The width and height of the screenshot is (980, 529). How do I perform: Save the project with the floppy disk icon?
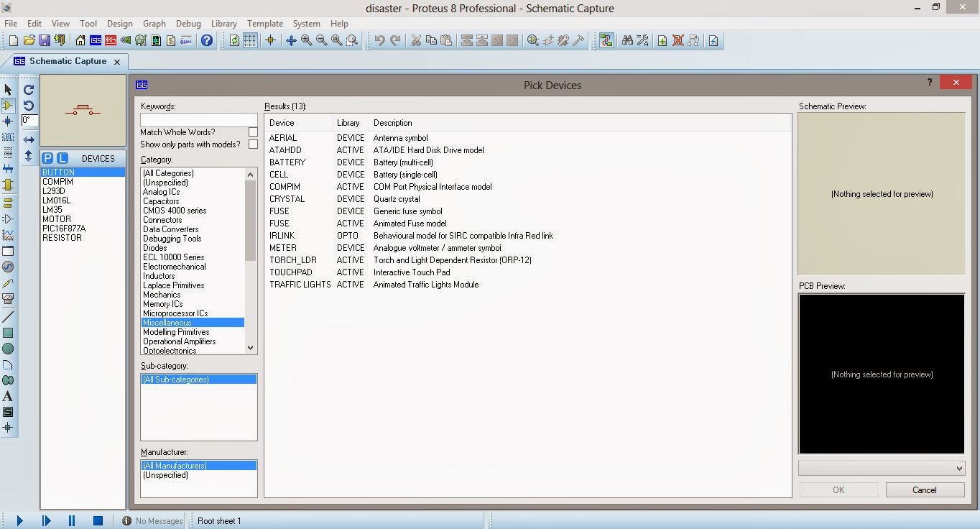(x=44, y=41)
